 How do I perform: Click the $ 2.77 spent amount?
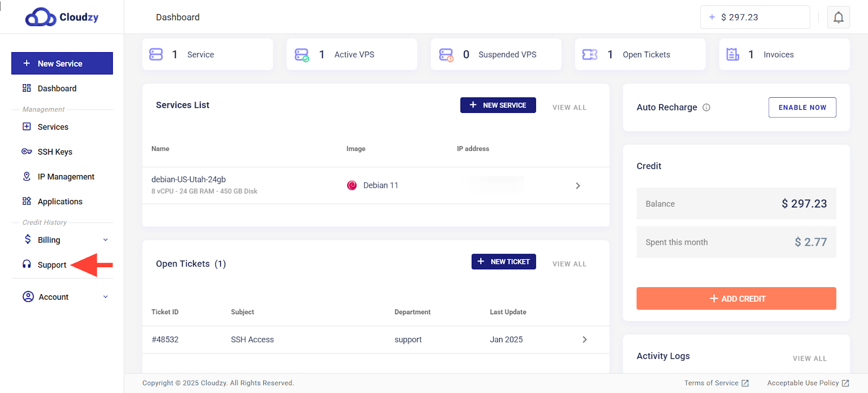tap(810, 242)
